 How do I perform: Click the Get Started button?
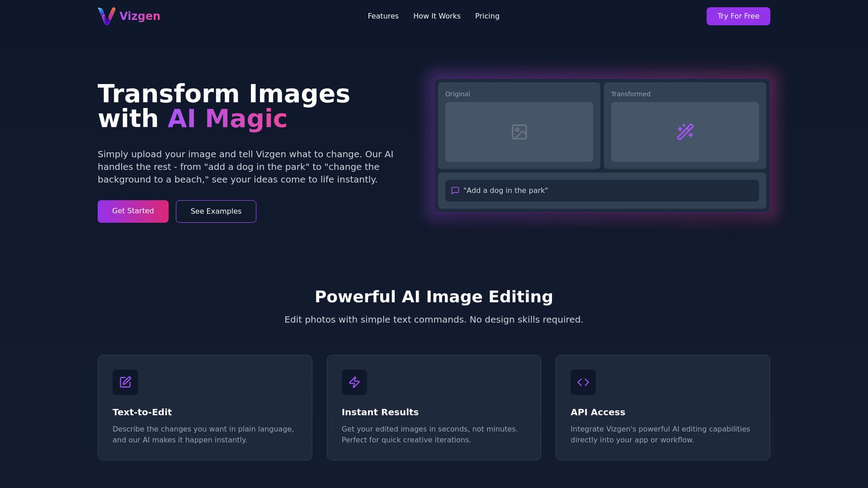tap(133, 211)
